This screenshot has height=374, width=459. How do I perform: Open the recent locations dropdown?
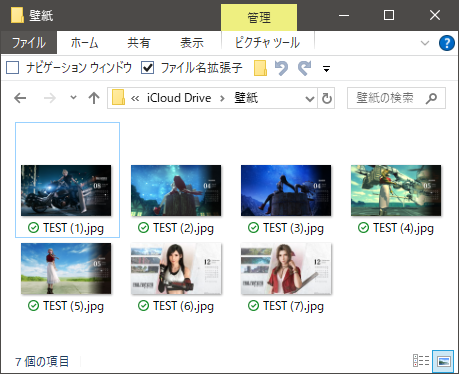tap(73, 98)
